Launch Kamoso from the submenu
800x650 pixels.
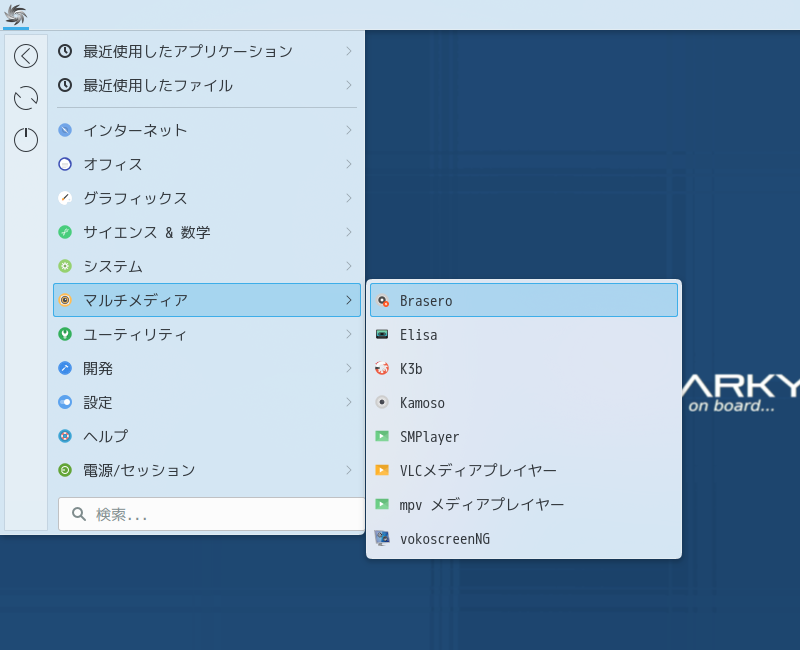point(524,403)
